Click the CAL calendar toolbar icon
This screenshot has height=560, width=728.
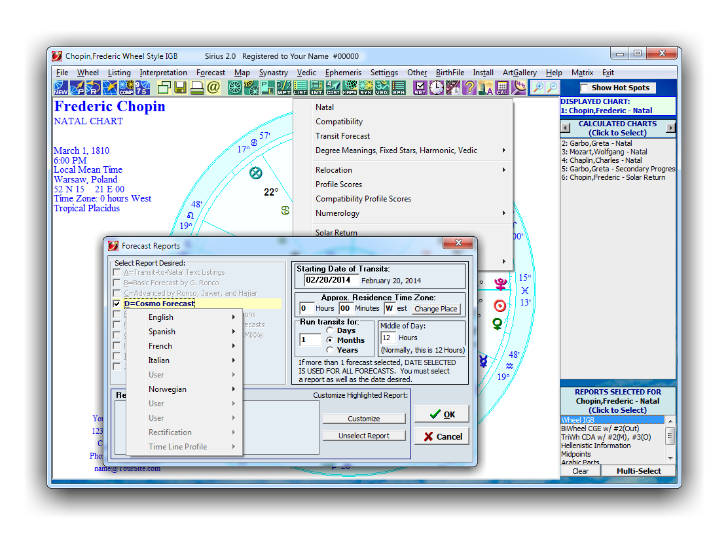(502, 88)
